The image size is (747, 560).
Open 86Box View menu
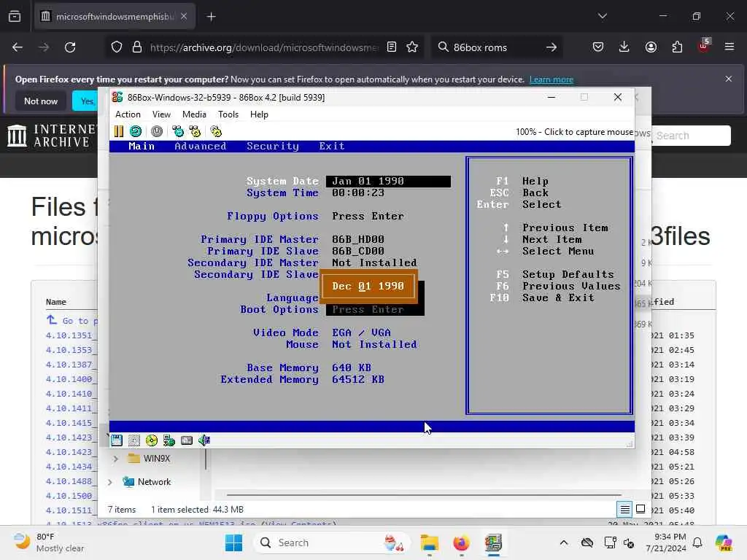click(x=161, y=114)
